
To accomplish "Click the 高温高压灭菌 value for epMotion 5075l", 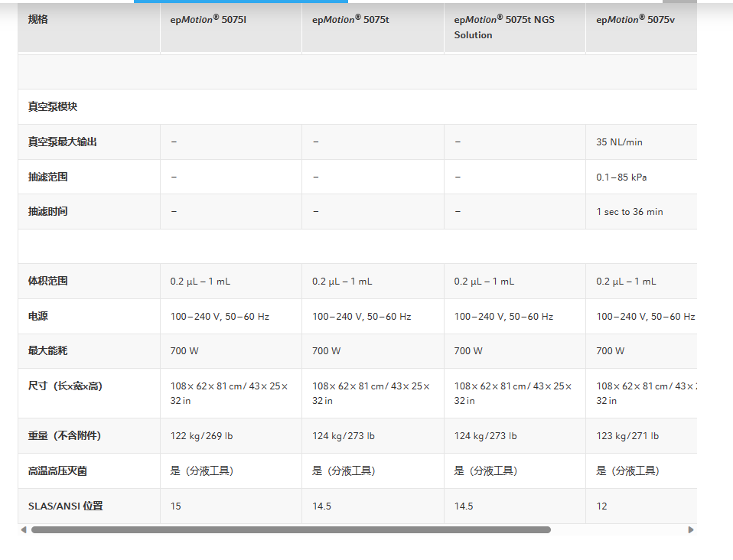I will click(202, 470).
